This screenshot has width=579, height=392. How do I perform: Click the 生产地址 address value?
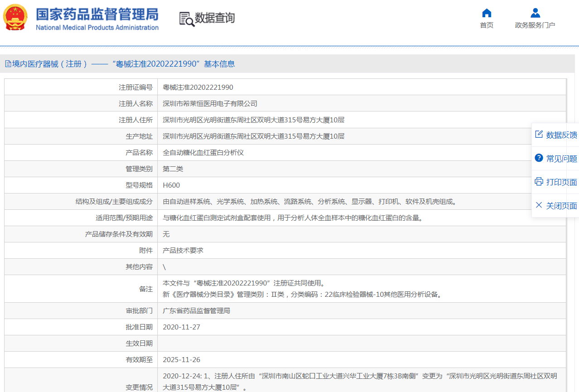click(x=253, y=136)
